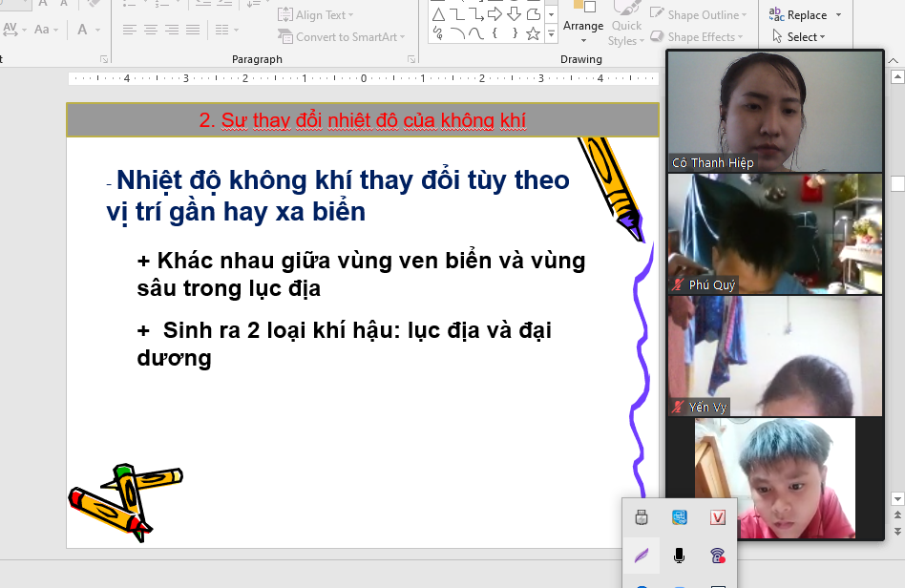905x588 pixels.
Task: Open the Font dialog launcher
Action: pos(104,59)
